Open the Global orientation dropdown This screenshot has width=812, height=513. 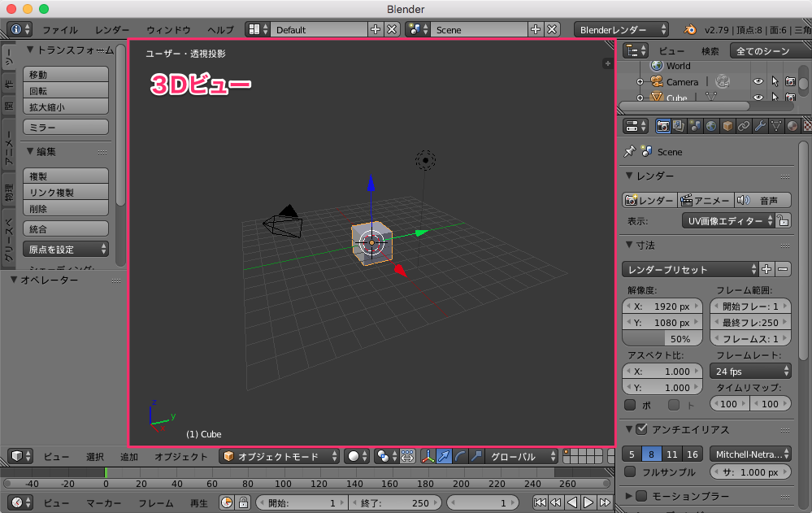(x=522, y=457)
